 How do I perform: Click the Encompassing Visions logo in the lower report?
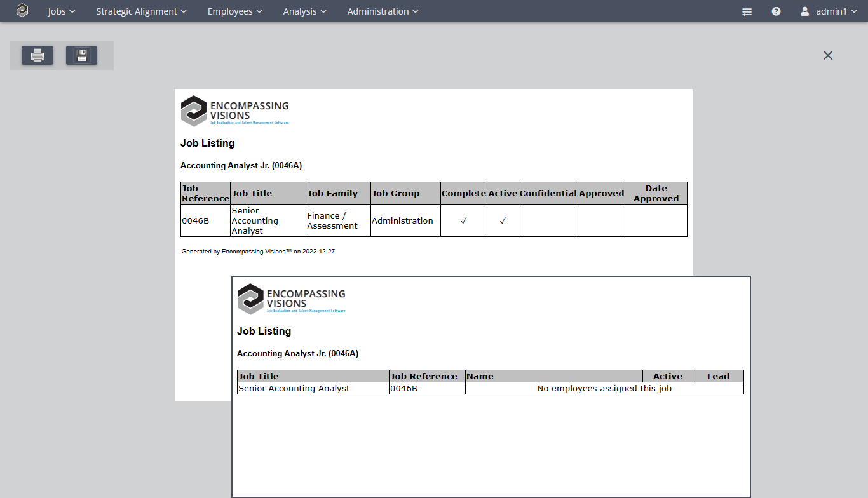[292, 299]
